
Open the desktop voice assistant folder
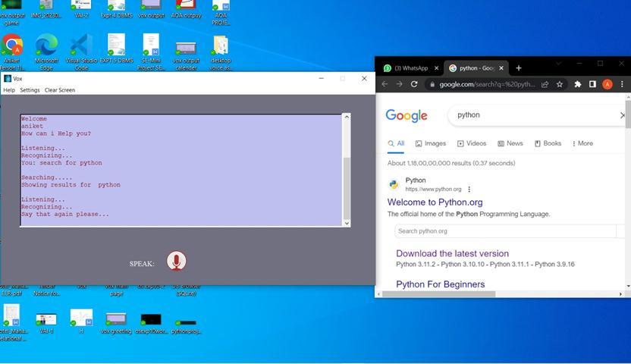(221, 52)
